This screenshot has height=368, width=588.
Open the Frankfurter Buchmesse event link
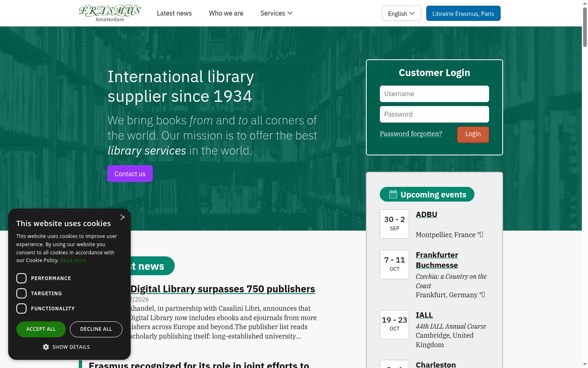click(x=437, y=260)
